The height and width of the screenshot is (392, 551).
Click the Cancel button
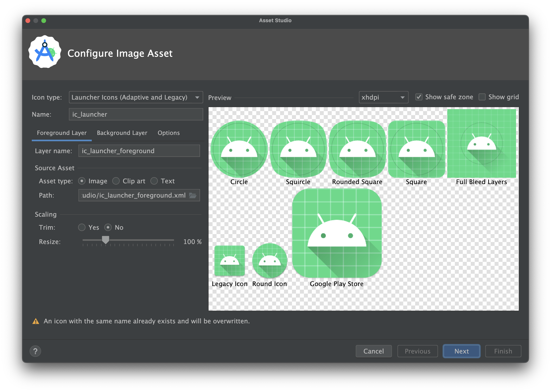tap(373, 363)
